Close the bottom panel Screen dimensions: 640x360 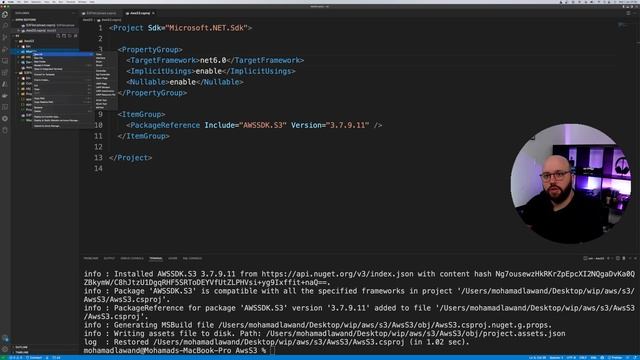point(635,258)
